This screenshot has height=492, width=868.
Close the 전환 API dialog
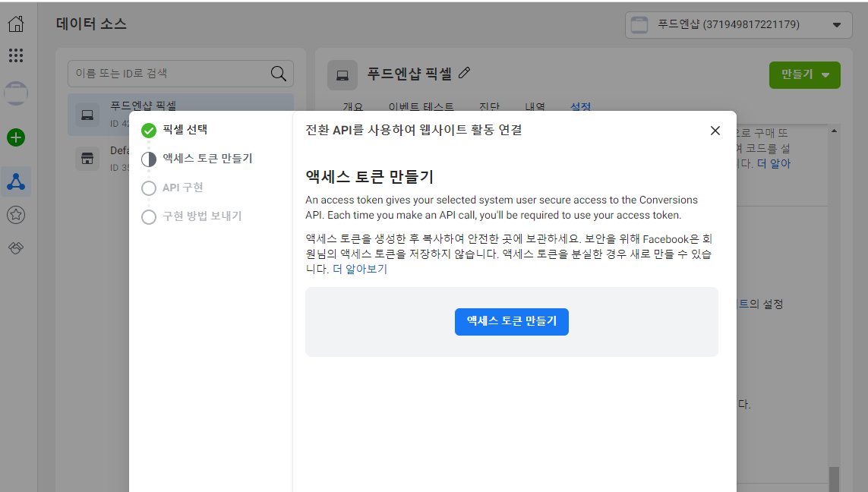[x=715, y=131]
